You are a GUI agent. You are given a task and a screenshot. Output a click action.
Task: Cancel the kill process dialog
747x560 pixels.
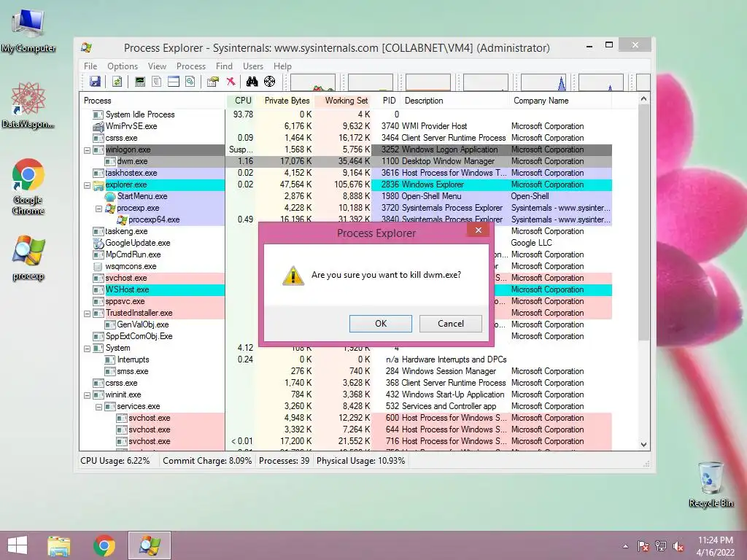451,323
